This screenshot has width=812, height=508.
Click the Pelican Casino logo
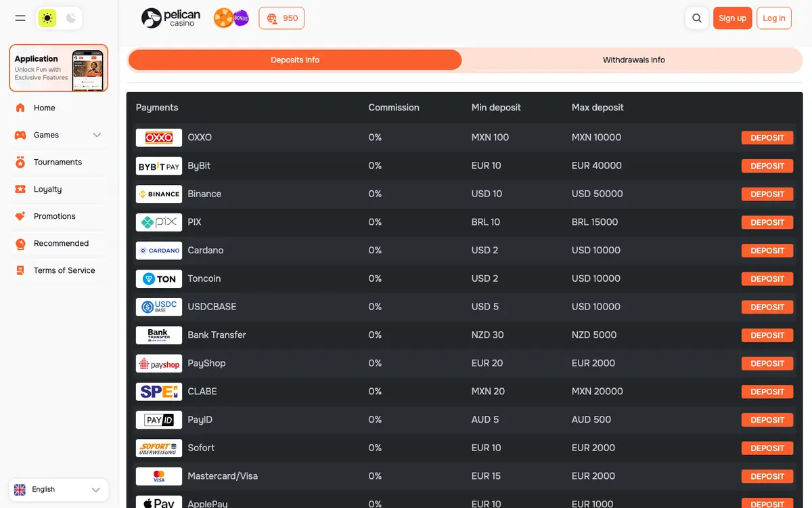point(171,18)
